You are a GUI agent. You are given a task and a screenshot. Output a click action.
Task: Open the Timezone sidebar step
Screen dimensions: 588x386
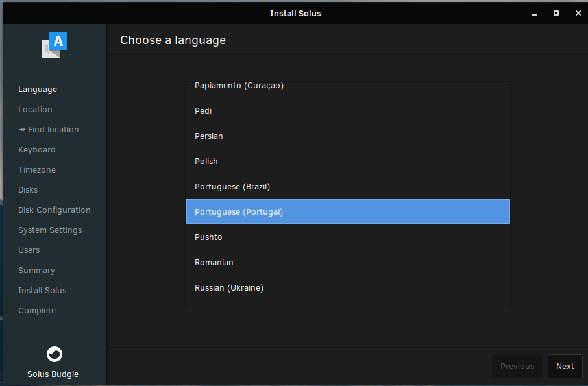click(x=37, y=170)
